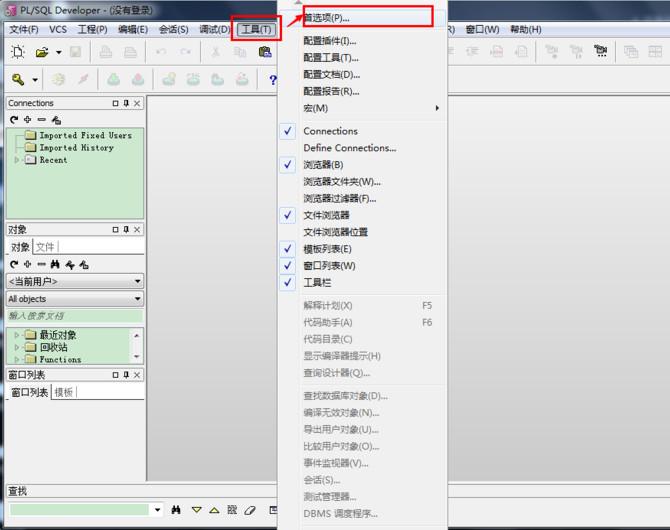Click the object search text field
This screenshot has height=530, width=670.
point(75,316)
